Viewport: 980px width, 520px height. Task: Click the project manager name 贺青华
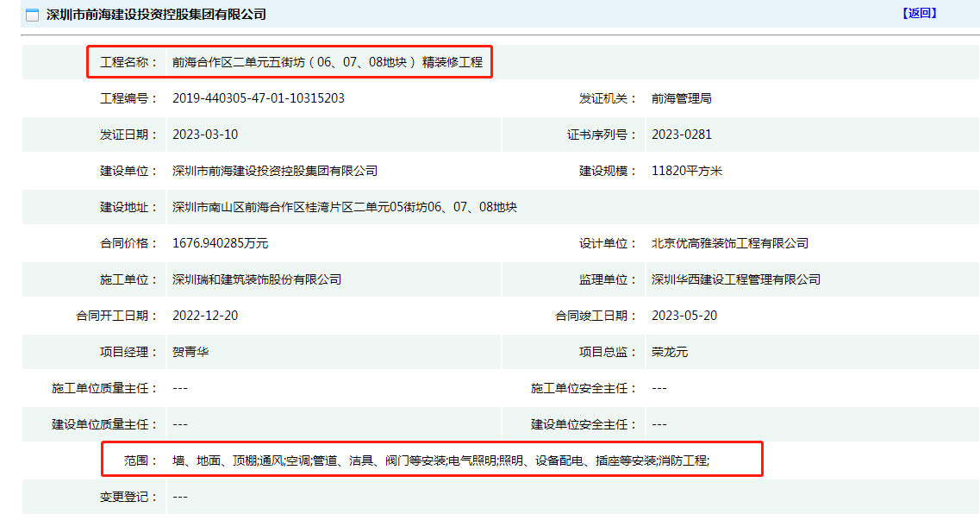tap(190, 352)
